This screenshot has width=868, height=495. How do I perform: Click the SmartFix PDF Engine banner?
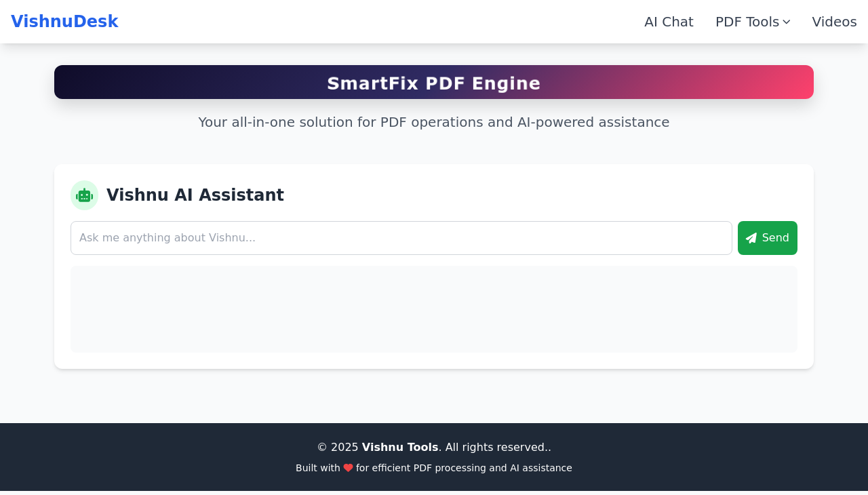(x=433, y=83)
